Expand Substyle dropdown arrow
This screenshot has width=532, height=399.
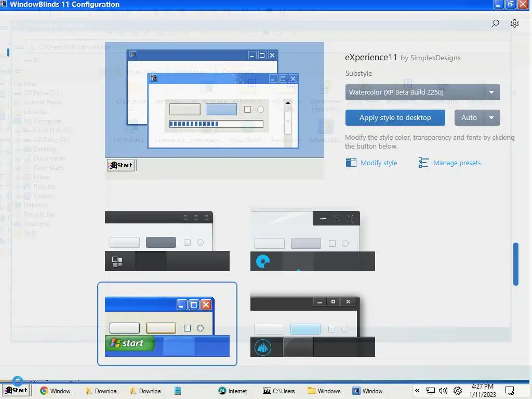pos(491,92)
